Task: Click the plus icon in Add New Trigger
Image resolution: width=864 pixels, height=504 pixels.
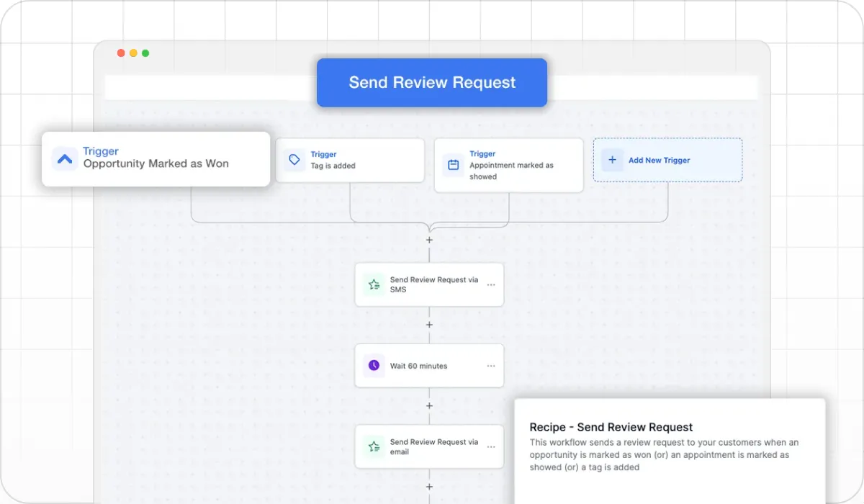Action: click(x=612, y=160)
